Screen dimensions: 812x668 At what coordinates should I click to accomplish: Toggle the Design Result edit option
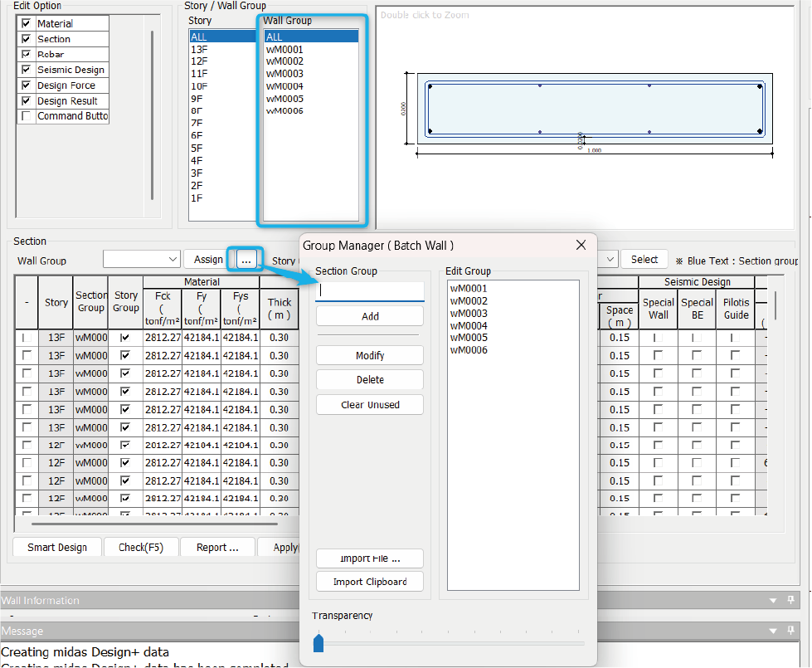pyautogui.click(x=26, y=100)
